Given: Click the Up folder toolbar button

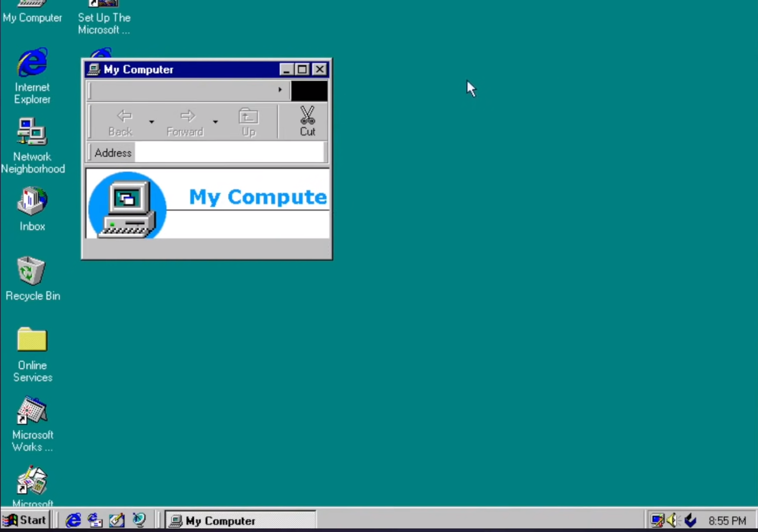Looking at the screenshot, I should point(249,122).
